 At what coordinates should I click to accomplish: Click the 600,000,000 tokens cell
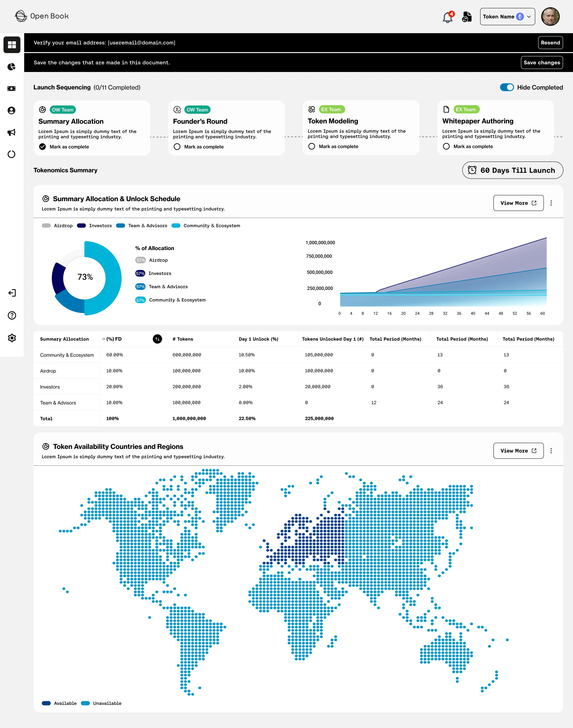pos(187,355)
